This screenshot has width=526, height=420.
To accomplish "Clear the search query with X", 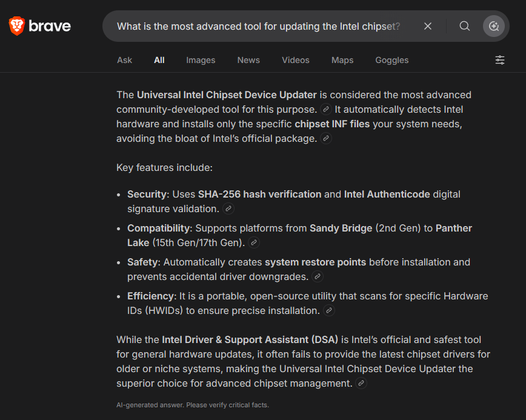I will point(428,26).
